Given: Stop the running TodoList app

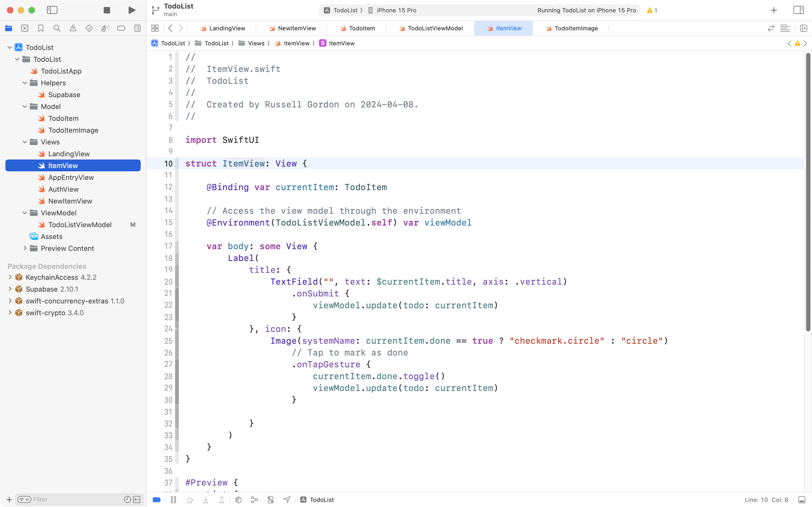Looking at the screenshot, I should point(107,10).
